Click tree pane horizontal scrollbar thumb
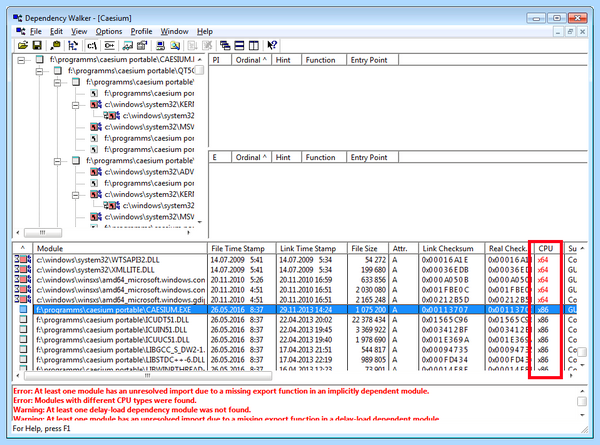 (x=42, y=232)
